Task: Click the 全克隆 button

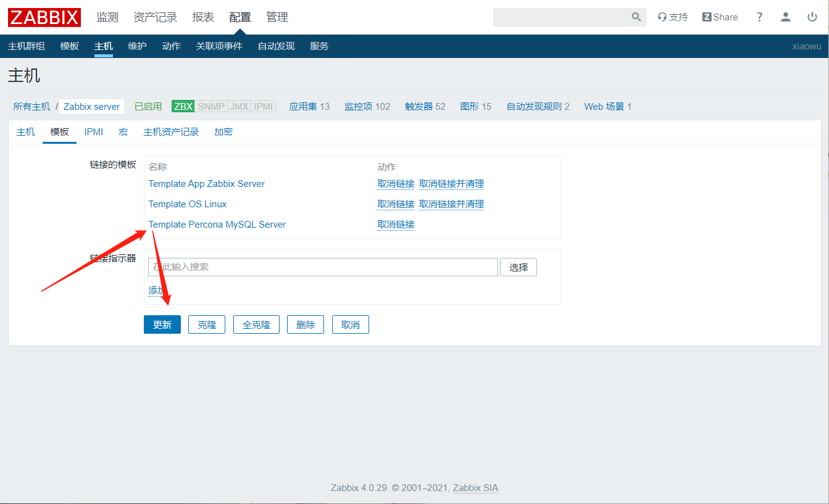Action: coord(256,324)
